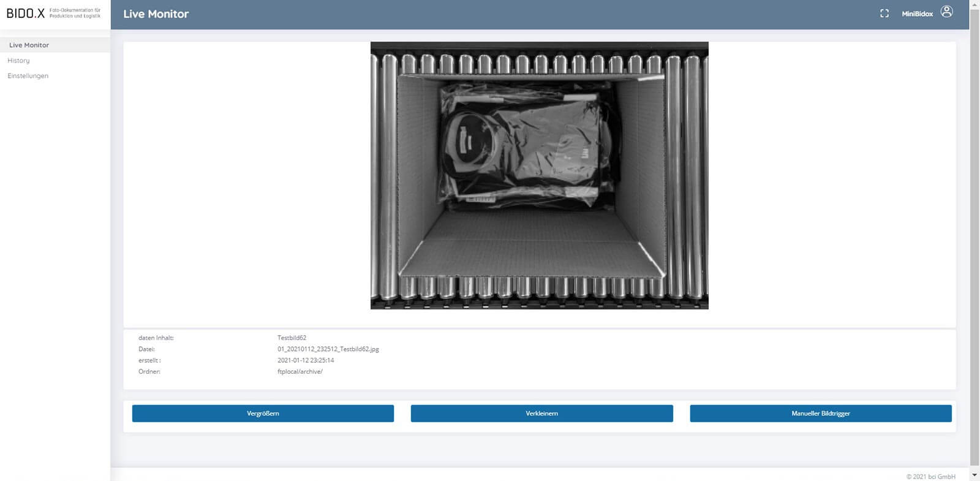Image resolution: width=980 pixels, height=481 pixels.
Task: Click the "daten Inhalt:" label
Action: [156, 338]
